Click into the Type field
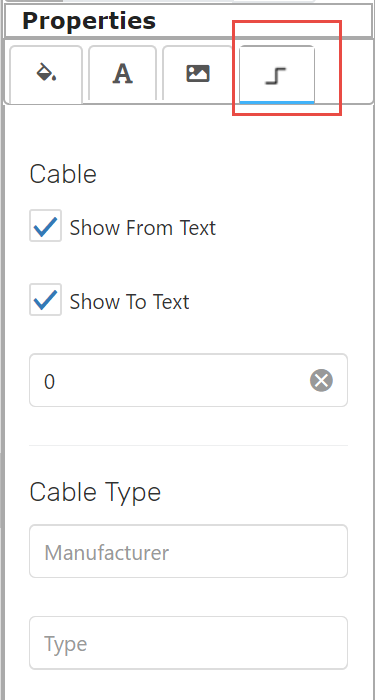 click(188, 643)
